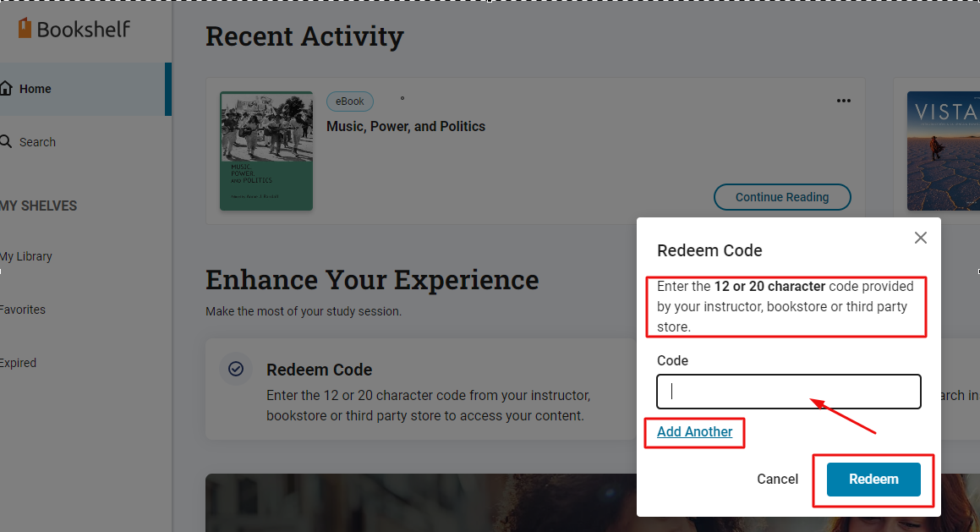Select the magnifying glass search icon
This screenshot has width=980, height=532.
(x=8, y=141)
